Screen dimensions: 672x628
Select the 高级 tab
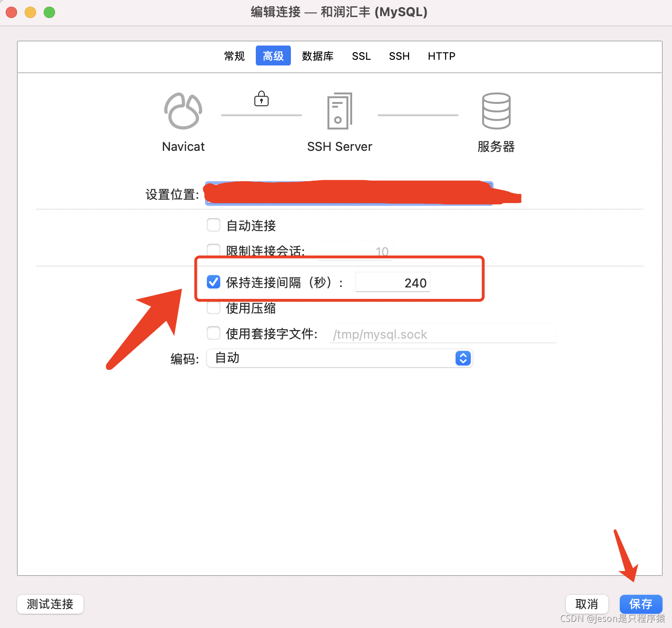[x=273, y=56]
